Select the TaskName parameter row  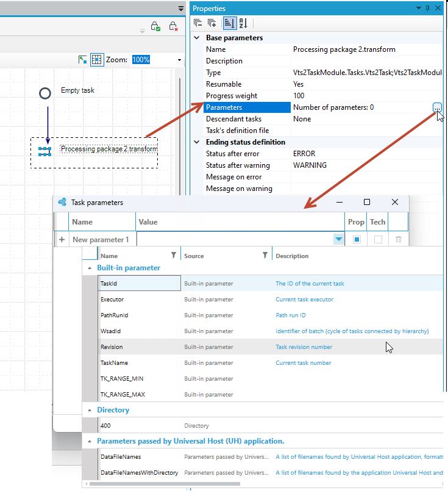[x=271, y=362]
